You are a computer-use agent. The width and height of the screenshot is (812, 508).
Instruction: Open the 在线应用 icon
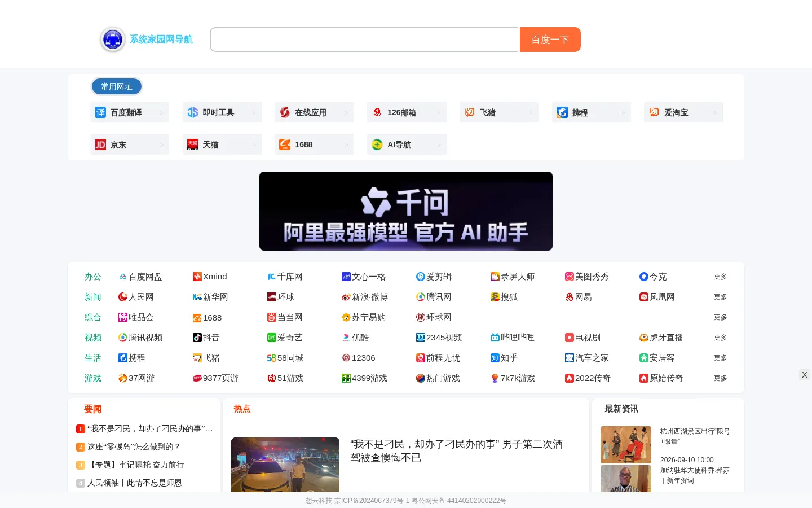tap(285, 112)
